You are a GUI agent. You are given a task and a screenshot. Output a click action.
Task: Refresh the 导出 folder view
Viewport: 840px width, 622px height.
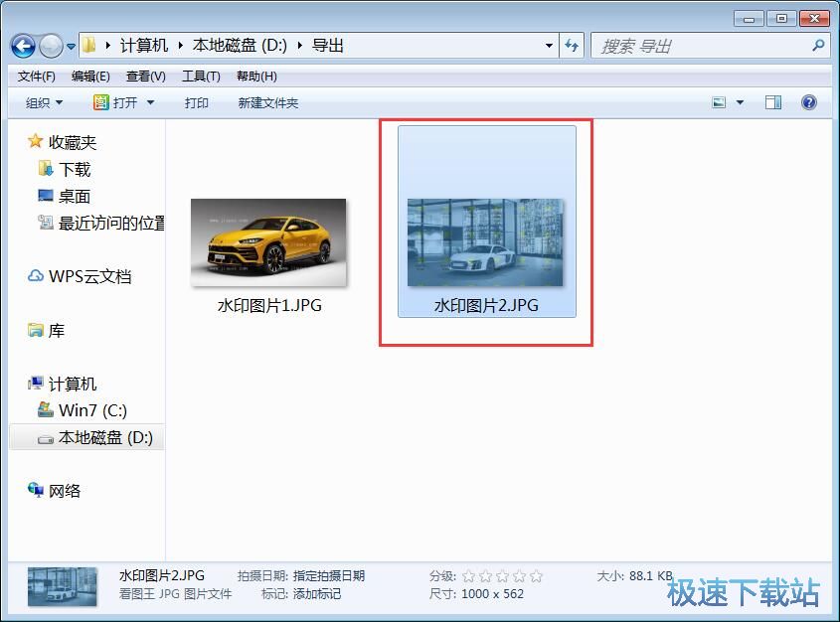(572, 46)
